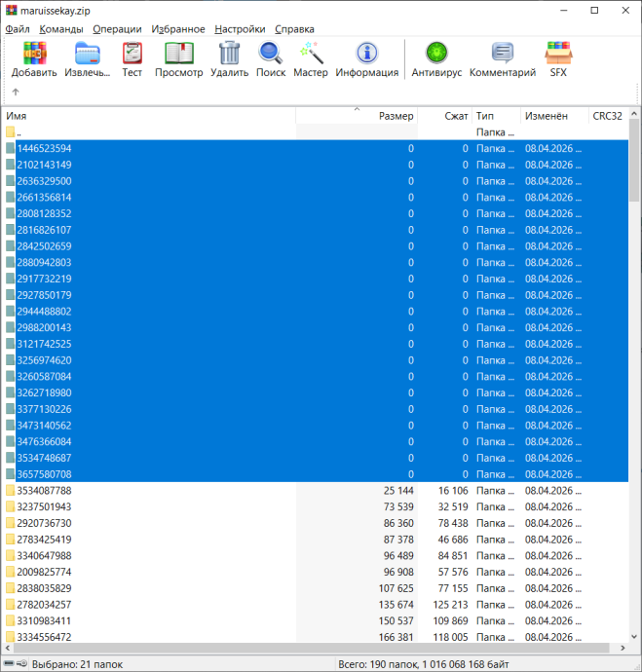The height and width of the screenshot is (672, 642).
Task: Go up one level with arrow button
Action: [16, 93]
